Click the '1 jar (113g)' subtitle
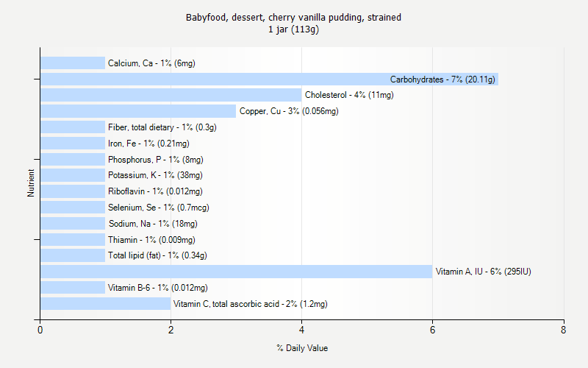This screenshot has width=588, height=368. pyautogui.click(x=293, y=29)
